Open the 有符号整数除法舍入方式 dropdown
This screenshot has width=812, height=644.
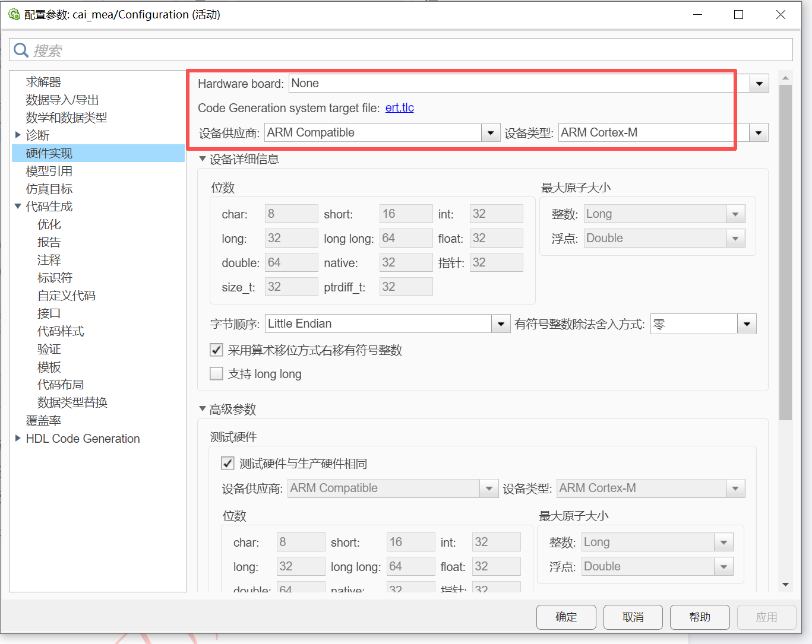[747, 324]
